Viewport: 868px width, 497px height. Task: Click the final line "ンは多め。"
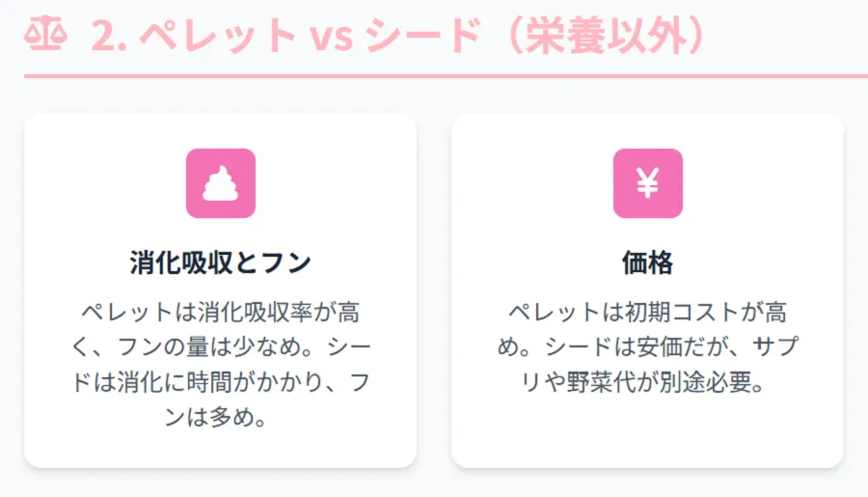(x=220, y=417)
